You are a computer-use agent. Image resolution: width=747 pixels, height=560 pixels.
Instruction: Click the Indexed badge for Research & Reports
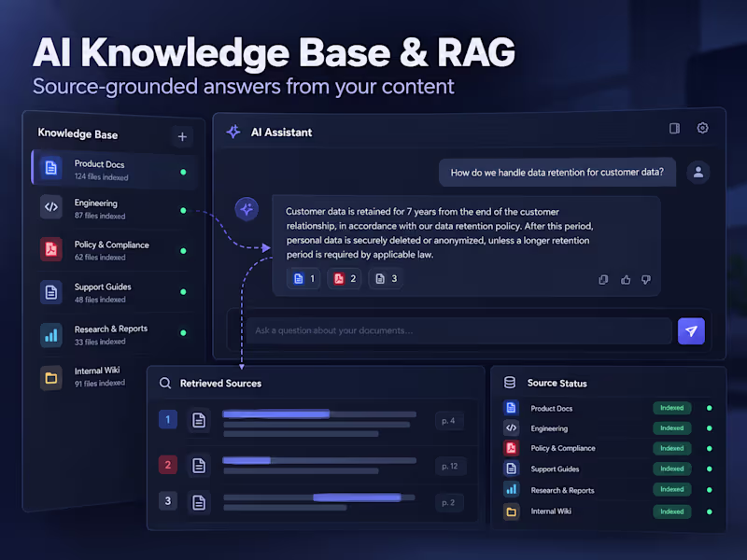671,489
